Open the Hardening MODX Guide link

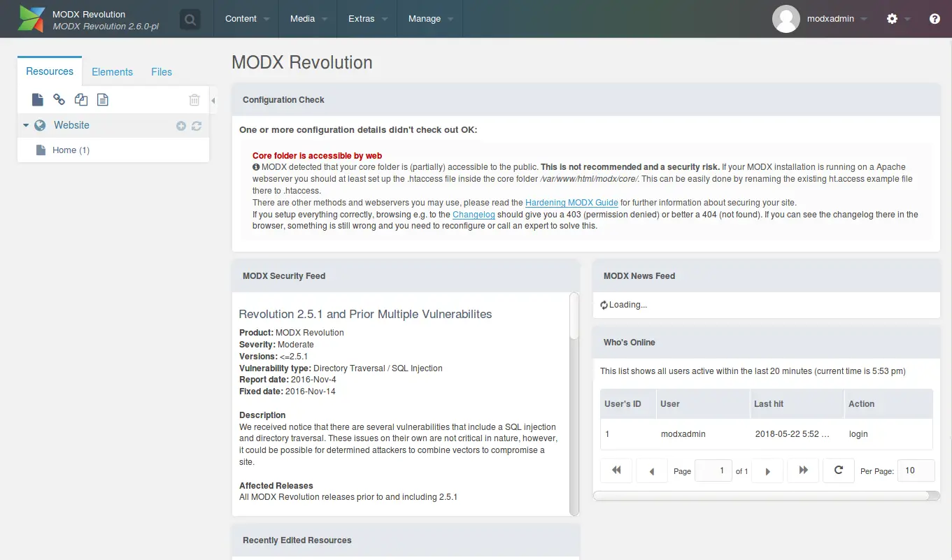click(571, 203)
